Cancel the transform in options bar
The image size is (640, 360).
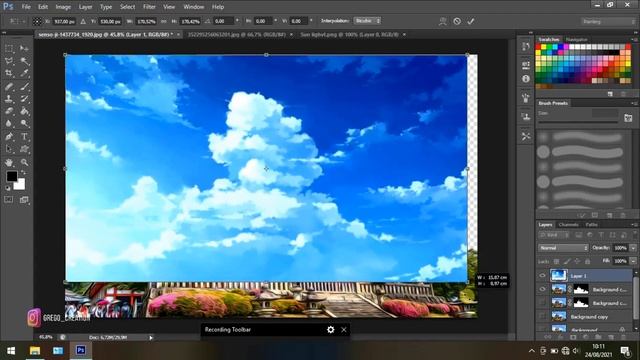[x=457, y=21]
